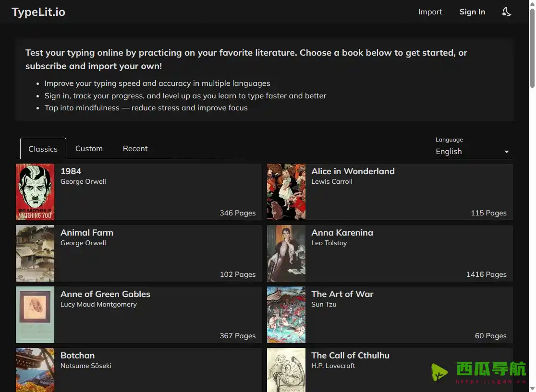Viewport: 536px width, 392px height.
Task: Click the Alice in Wonderland cover image
Action: point(286,192)
